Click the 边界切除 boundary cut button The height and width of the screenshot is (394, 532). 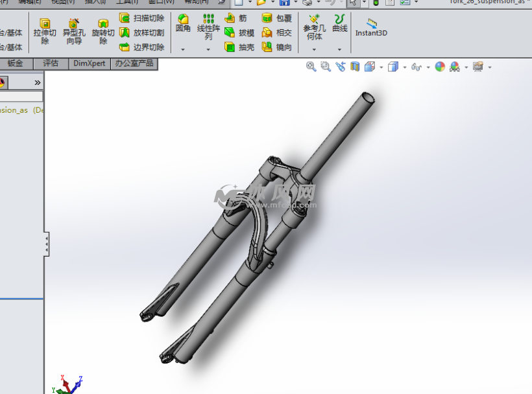(x=141, y=47)
